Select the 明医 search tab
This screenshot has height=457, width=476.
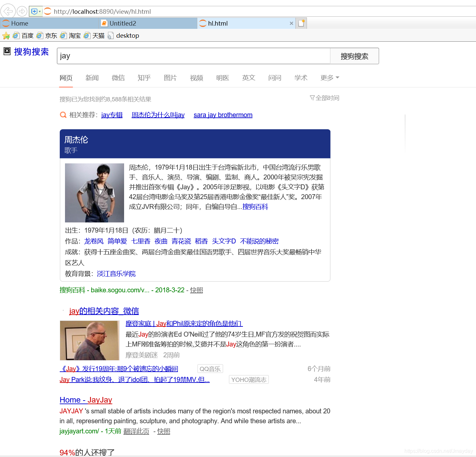coord(223,78)
